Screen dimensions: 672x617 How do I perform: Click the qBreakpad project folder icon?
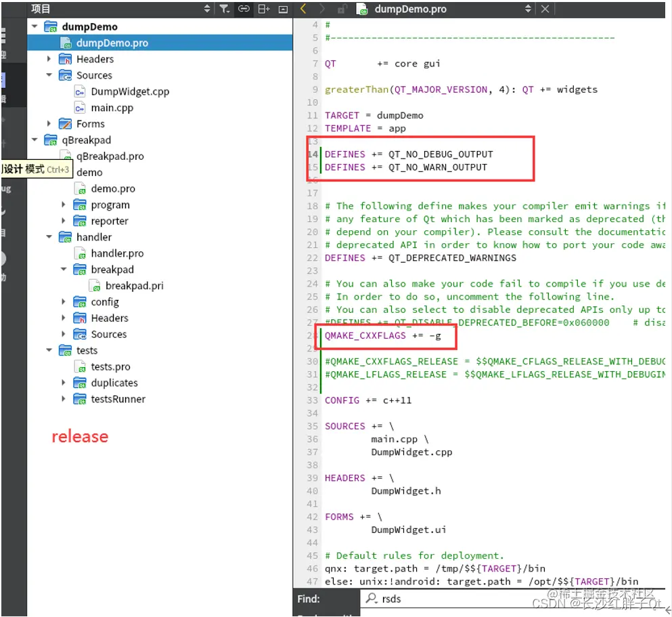51,140
